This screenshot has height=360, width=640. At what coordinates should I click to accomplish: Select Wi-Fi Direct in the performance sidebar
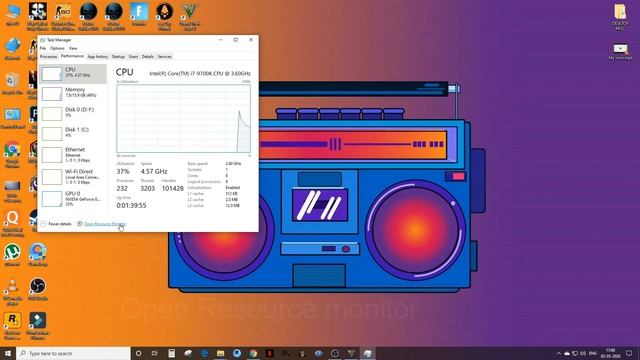click(73, 177)
